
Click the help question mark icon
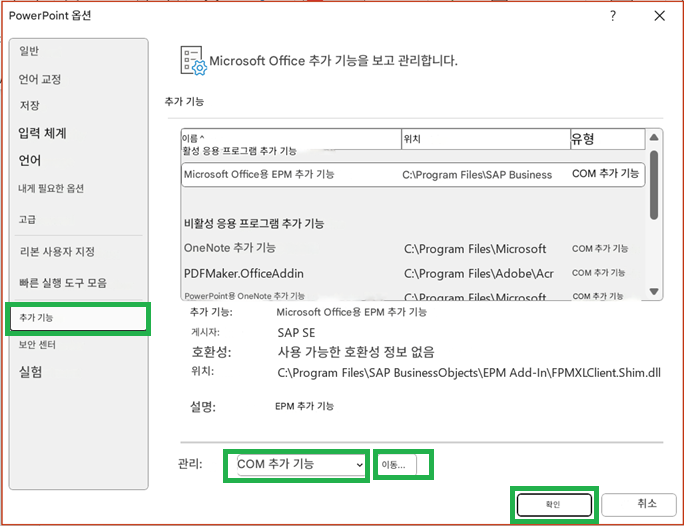613,16
